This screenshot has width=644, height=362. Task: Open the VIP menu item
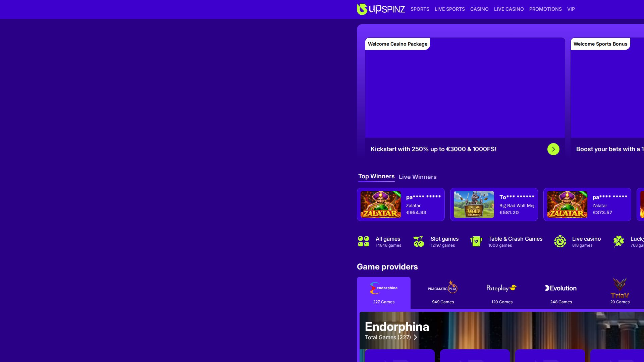571,9
